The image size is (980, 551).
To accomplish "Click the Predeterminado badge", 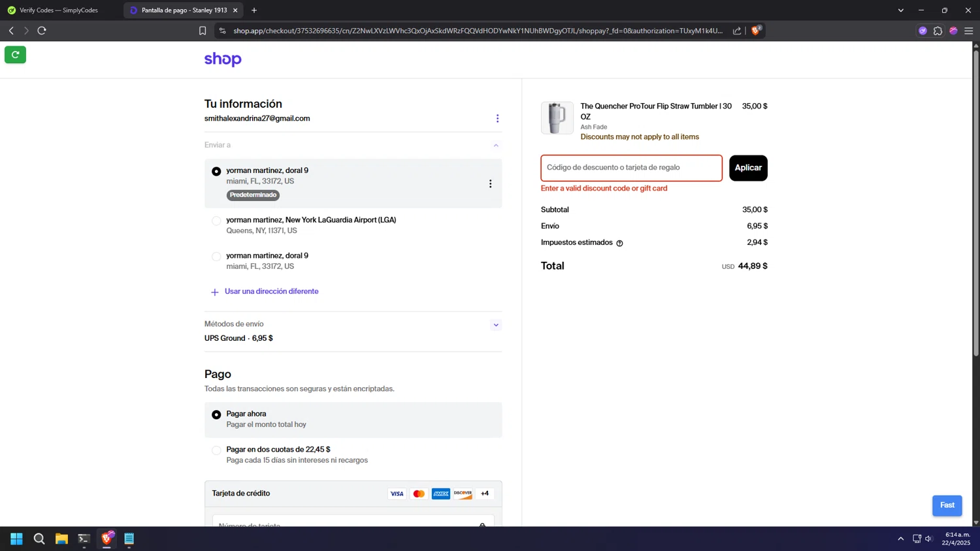I will point(253,195).
